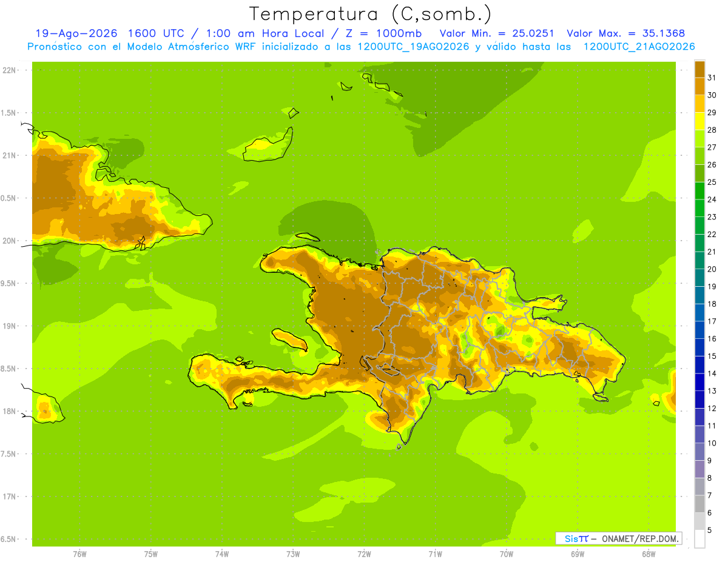Click the '69W' longitude axis label
Image resolution: width=728 pixels, height=562 pixels.
tap(578, 554)
